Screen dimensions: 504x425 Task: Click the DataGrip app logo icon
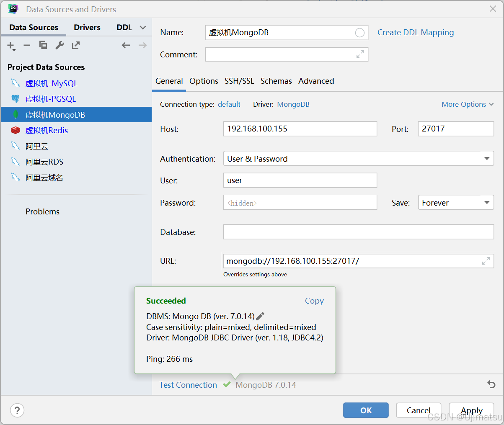tap(13, 9)
